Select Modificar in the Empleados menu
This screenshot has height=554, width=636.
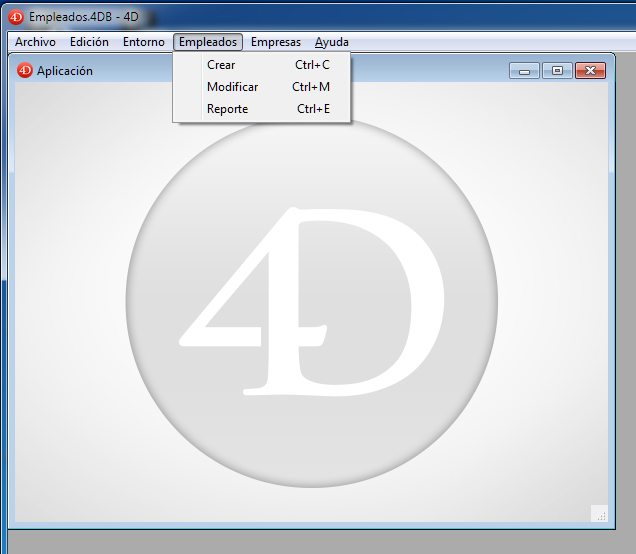[232, 87]
